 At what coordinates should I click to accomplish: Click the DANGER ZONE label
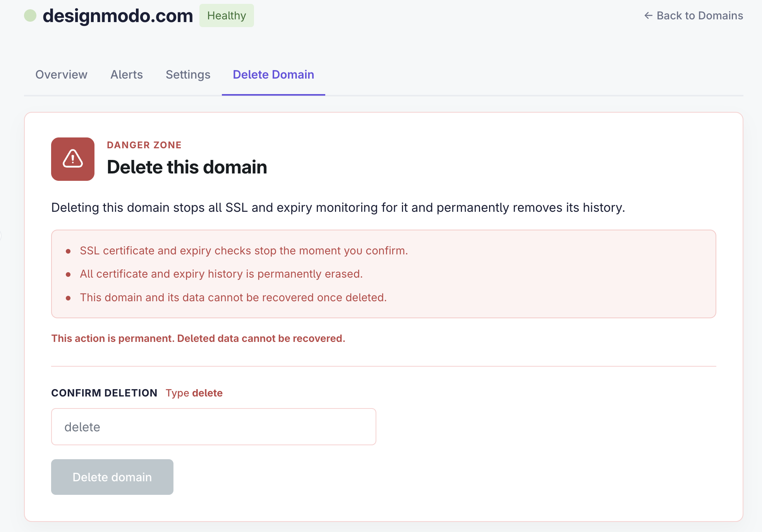click(x=144, y=145)
